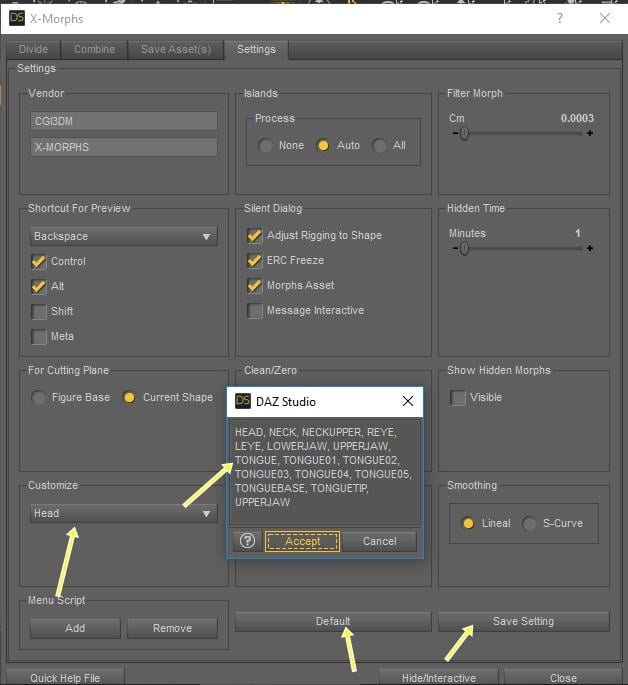Open the Customize Head dropdown
The image size is (628, 685).
pos(124,513)
